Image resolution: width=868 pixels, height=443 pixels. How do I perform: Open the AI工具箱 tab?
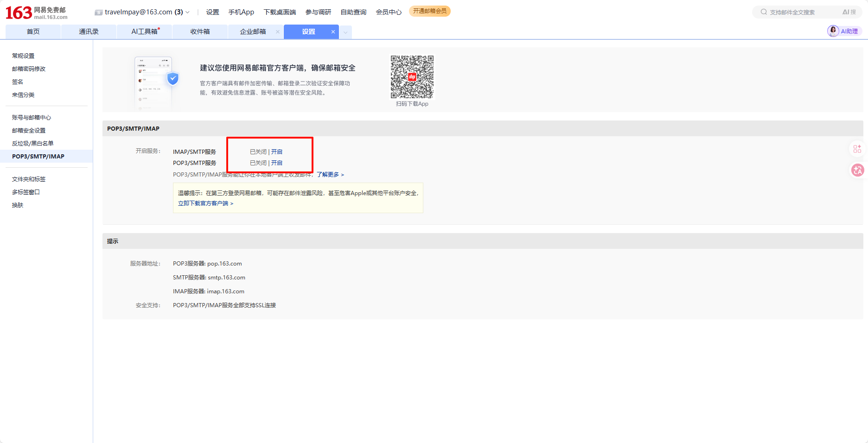(x=144, y=32)
